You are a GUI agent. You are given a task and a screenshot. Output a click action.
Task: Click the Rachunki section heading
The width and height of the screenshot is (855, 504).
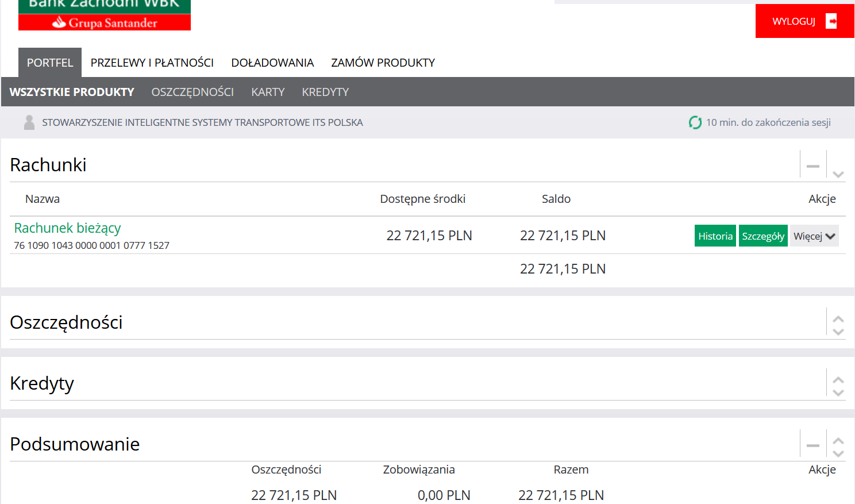point(48,165)
